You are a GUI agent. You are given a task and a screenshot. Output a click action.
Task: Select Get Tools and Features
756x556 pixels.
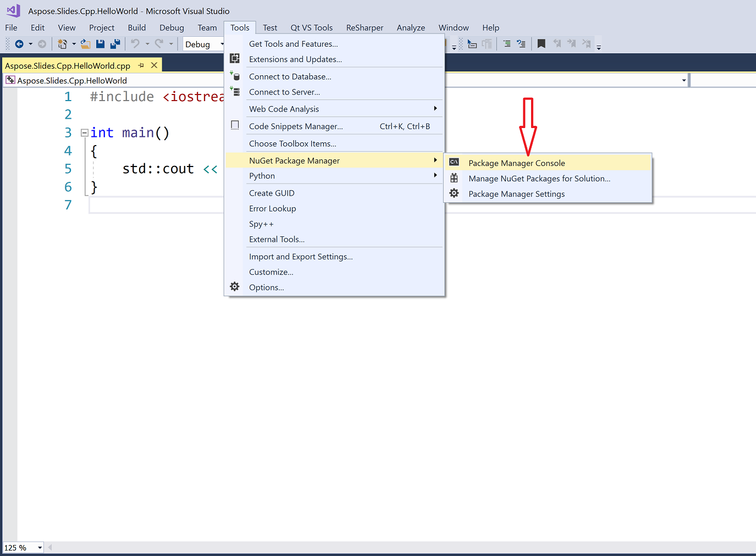(334, 44)
